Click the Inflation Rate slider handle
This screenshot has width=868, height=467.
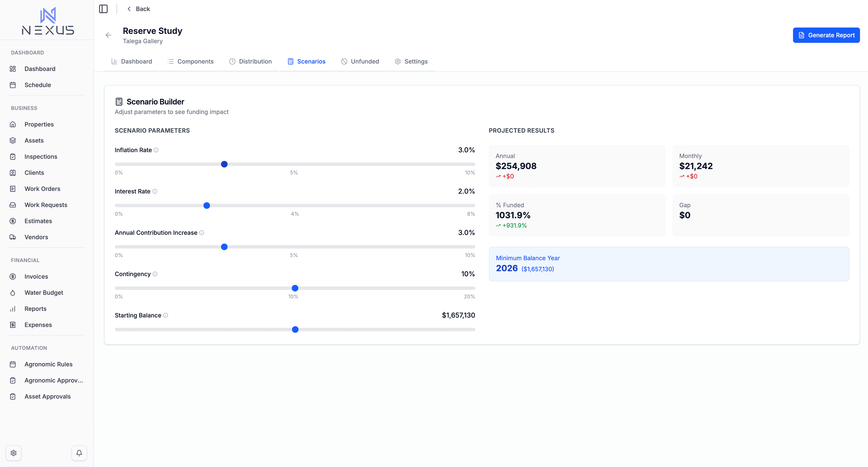224,164
